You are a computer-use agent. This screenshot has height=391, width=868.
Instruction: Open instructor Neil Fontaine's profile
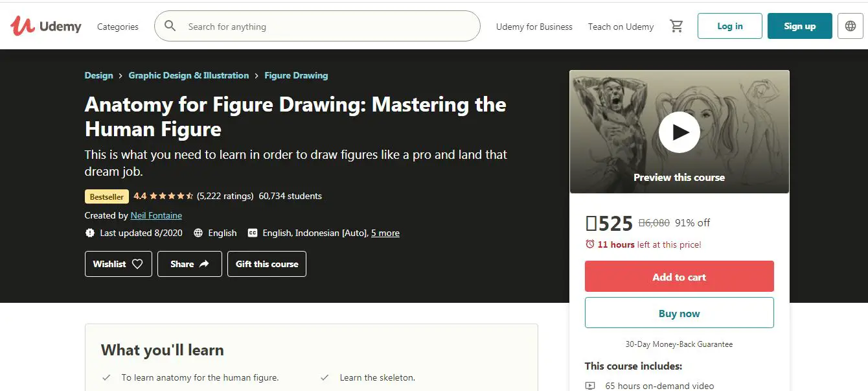click(x=156, y=215)
